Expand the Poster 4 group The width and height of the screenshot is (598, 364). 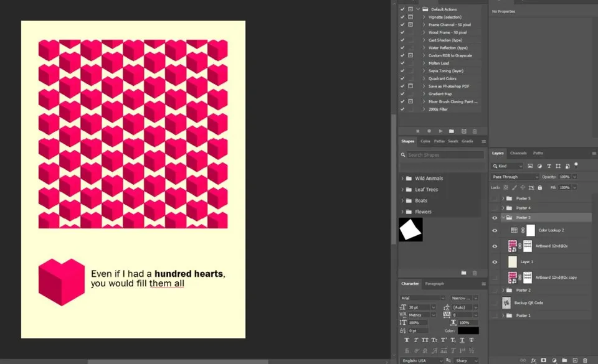[503, 208]
